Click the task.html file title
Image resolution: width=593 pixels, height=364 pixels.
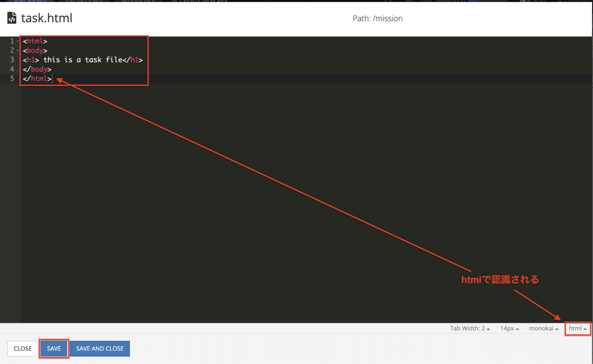46,19
